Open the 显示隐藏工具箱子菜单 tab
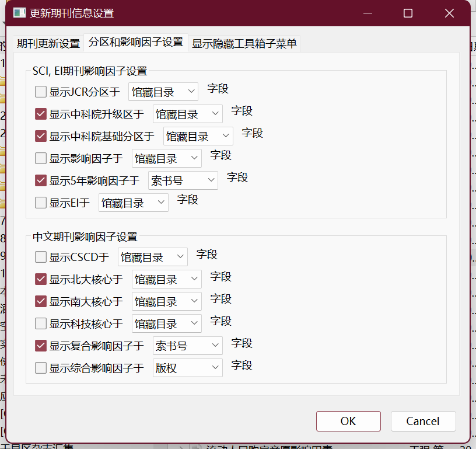 [x=244, y=43]
